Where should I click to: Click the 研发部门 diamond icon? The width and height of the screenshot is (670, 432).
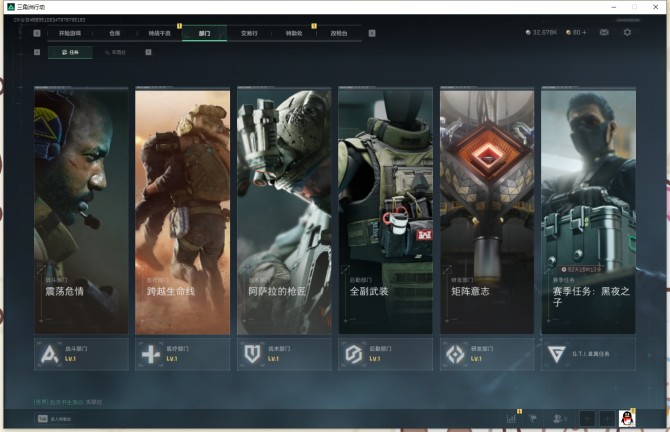(x=455, y=354)
